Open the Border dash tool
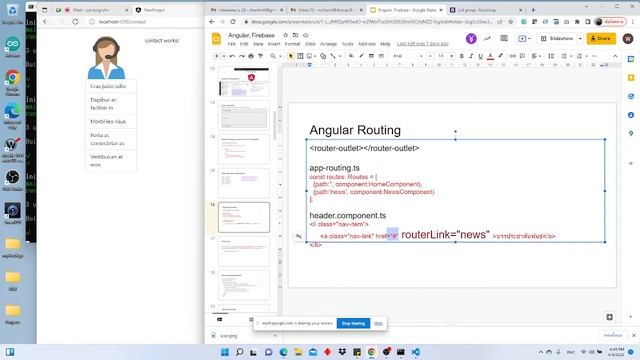Image resolution: width=640 pixels, height=360 pixels. click(381, 56)
